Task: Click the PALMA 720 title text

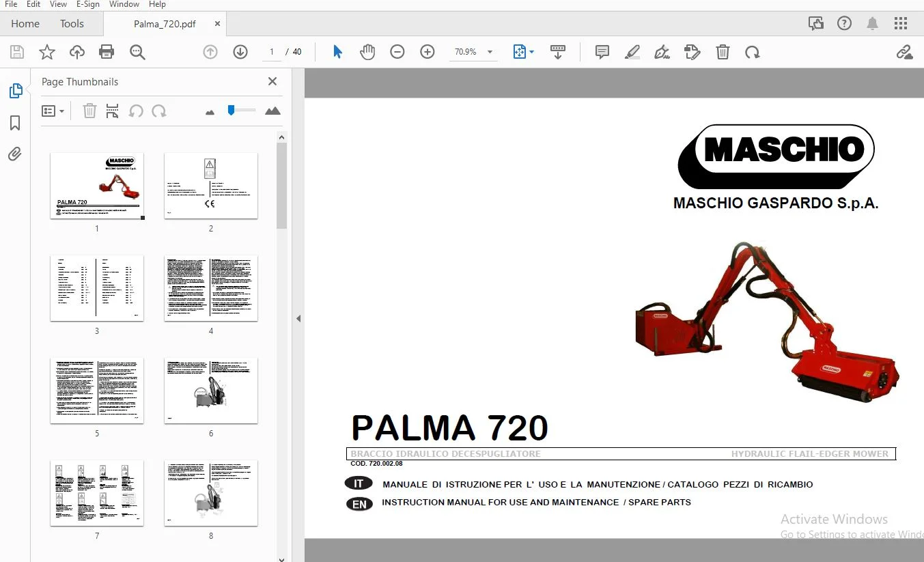Action: pos(449,427)
